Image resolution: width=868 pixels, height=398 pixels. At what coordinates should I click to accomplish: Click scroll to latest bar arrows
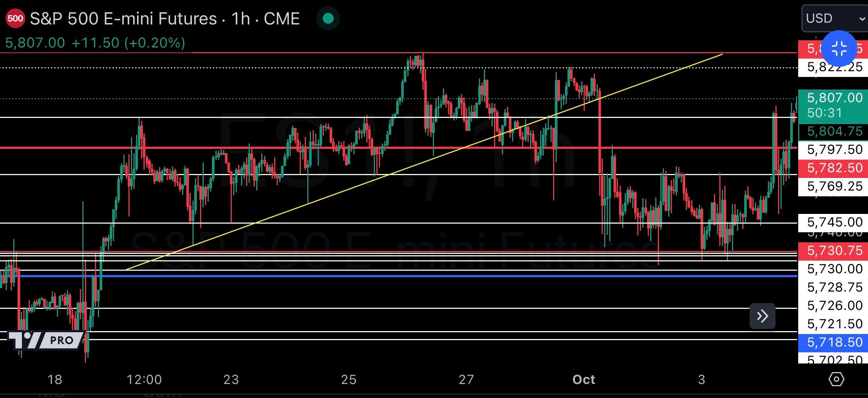pos(762,316)
